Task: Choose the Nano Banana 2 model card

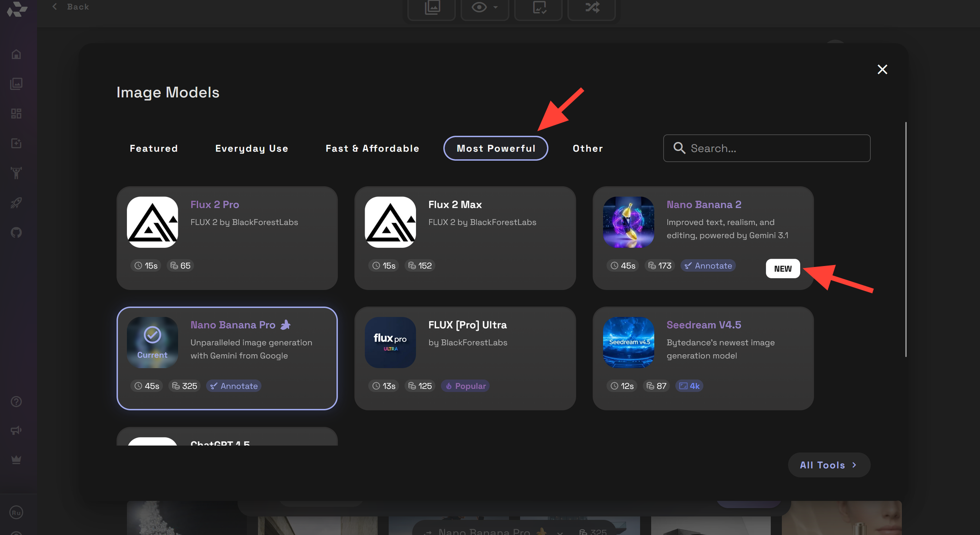Action: coord(703,238)
